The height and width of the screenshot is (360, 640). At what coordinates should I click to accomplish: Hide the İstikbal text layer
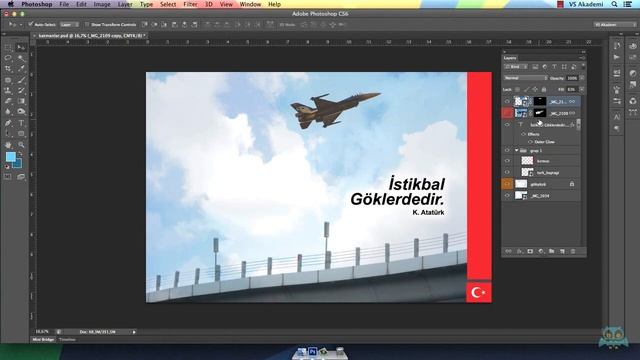point(507,125)
